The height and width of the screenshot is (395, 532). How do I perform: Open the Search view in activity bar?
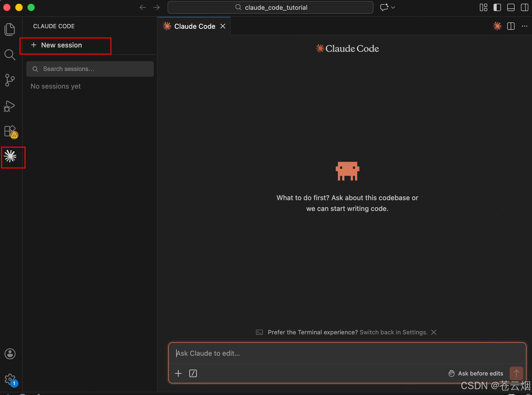(10, 55)
